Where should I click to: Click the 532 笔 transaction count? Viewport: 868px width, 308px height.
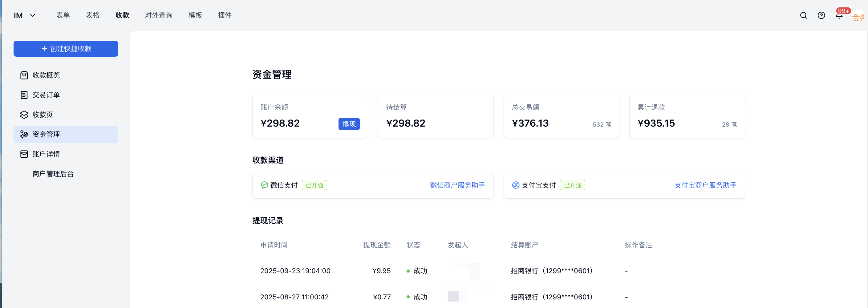602,125
